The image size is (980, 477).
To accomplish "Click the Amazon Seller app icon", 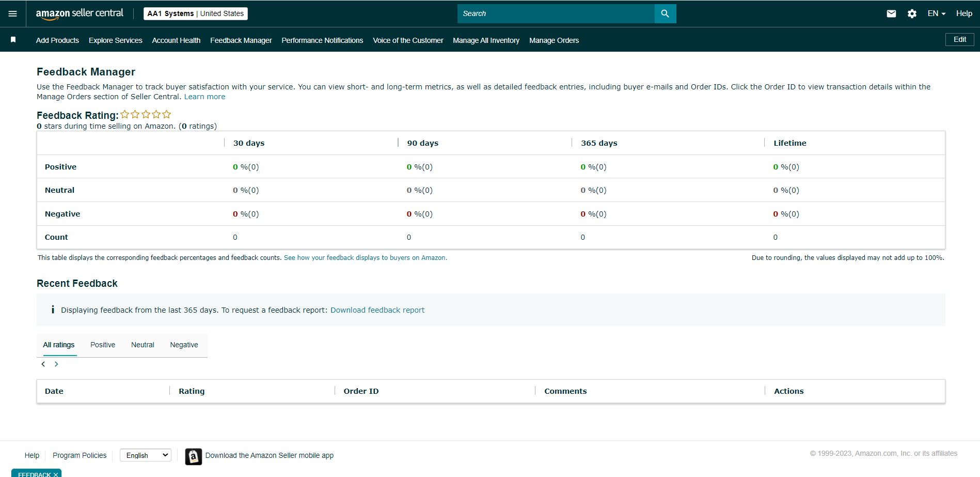I will coord(194,456).
